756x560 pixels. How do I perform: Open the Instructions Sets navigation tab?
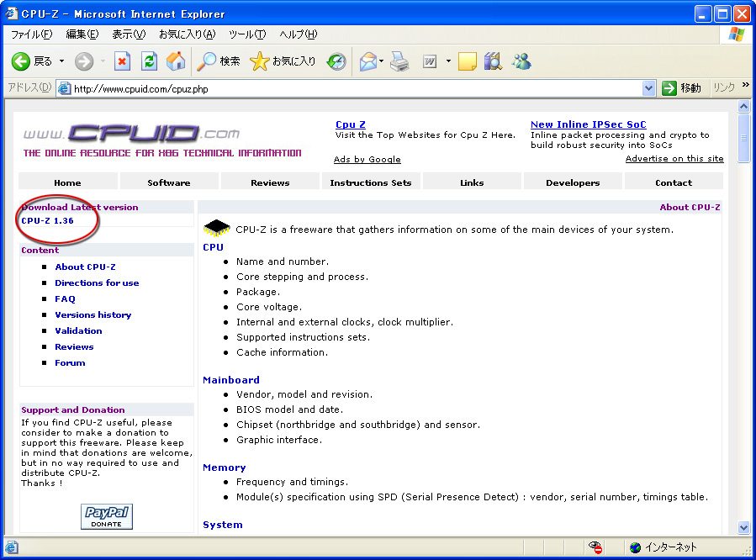[370, 182]
